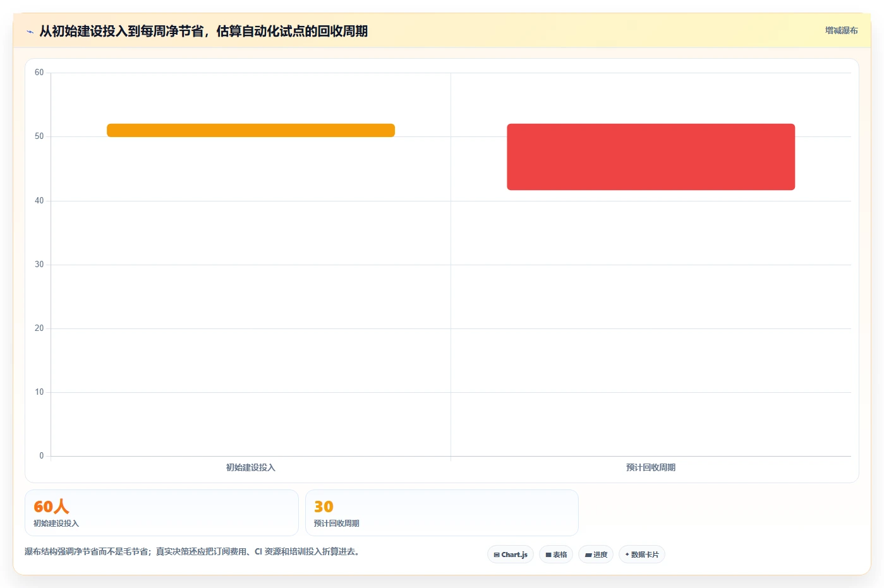Click the y-axis value 30
Viewport: 884px width, 588px height.
[x=39, y=265]
